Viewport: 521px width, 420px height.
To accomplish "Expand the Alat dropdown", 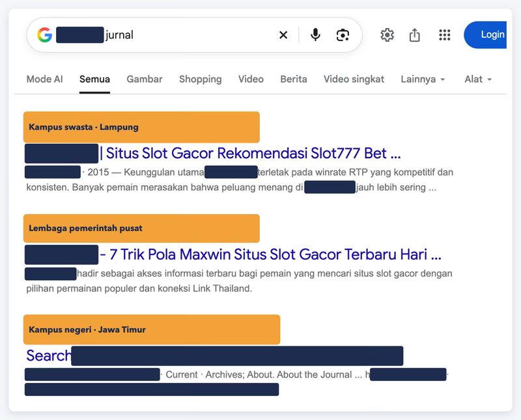I will coord(478,79).
